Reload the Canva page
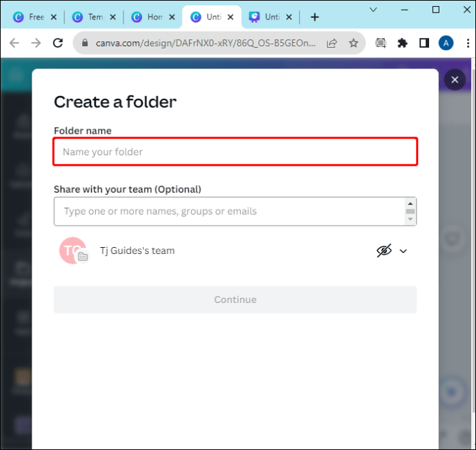Viewport: 476px width, 450px height. [x=58, y=43]
